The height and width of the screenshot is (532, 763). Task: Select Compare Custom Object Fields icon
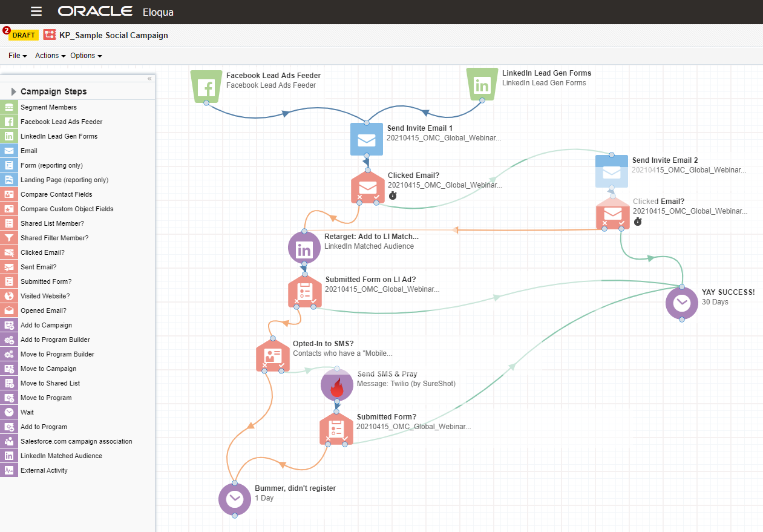tap(9, 209)
